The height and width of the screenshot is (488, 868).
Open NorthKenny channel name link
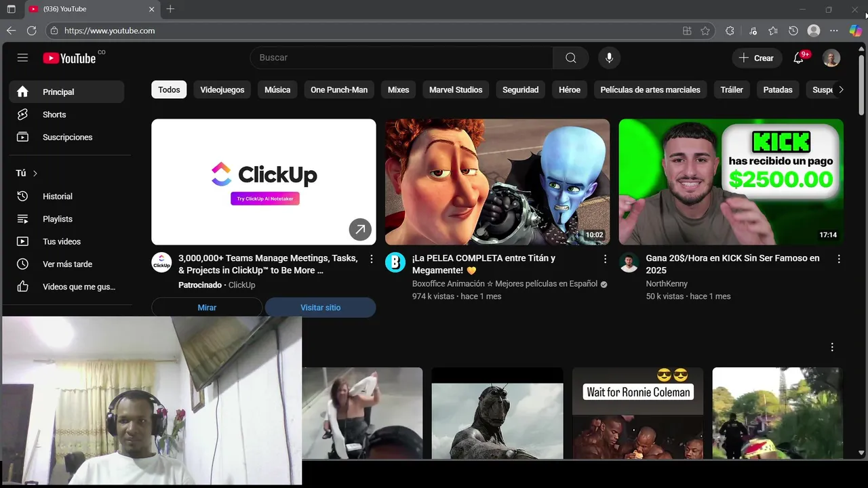667,284
